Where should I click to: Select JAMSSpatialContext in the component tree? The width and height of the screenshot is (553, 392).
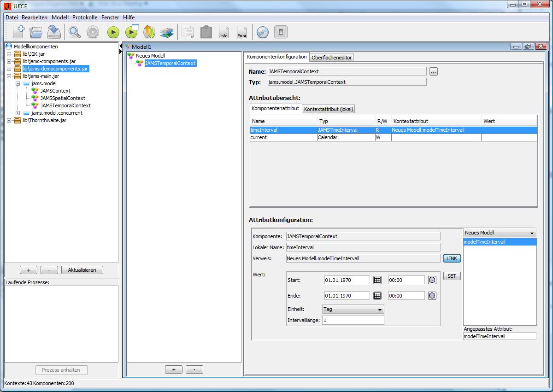63,98
